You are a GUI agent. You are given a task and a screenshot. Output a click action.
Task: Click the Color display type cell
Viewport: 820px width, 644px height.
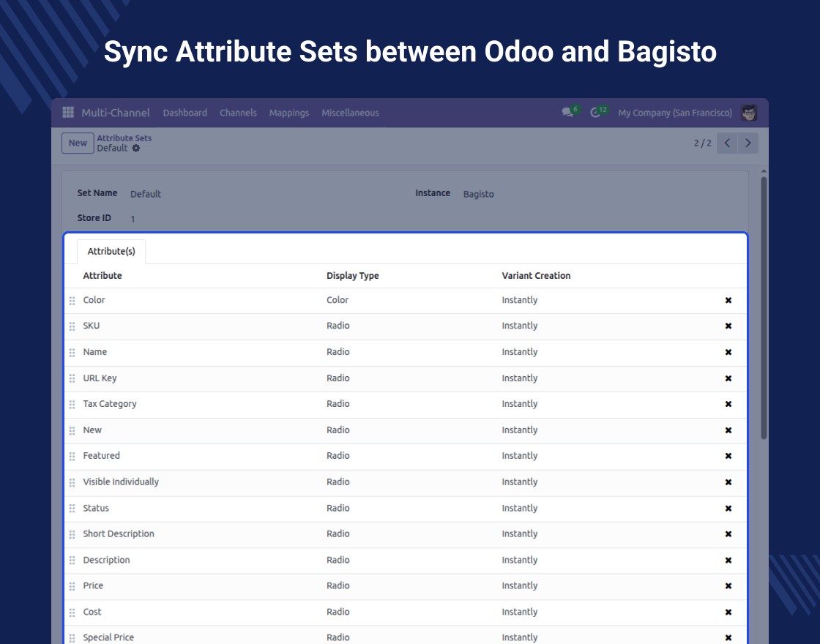pos(338,300)
